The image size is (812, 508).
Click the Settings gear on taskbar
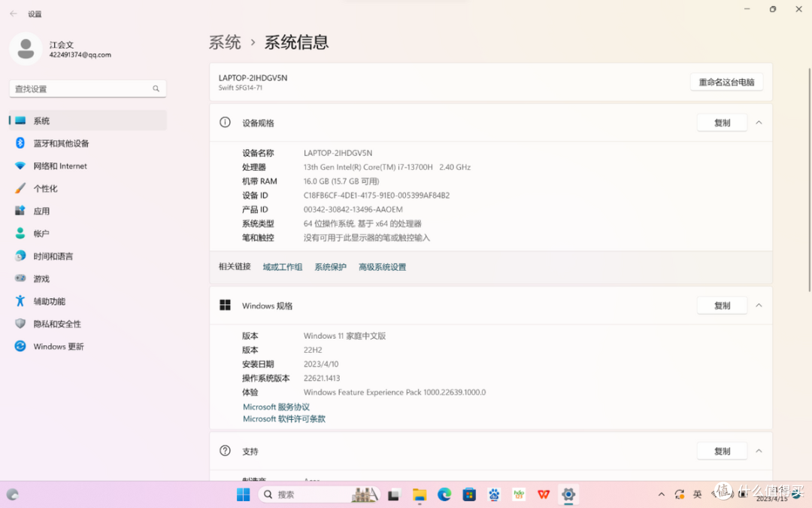pyautogui.click(x=568, y=494)
